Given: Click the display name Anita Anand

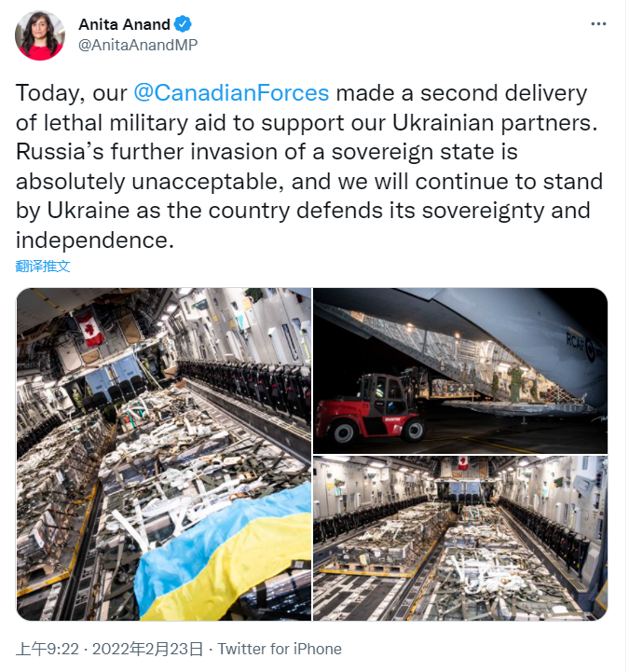Looking at the screenshot, I should (x=126, y=25).
